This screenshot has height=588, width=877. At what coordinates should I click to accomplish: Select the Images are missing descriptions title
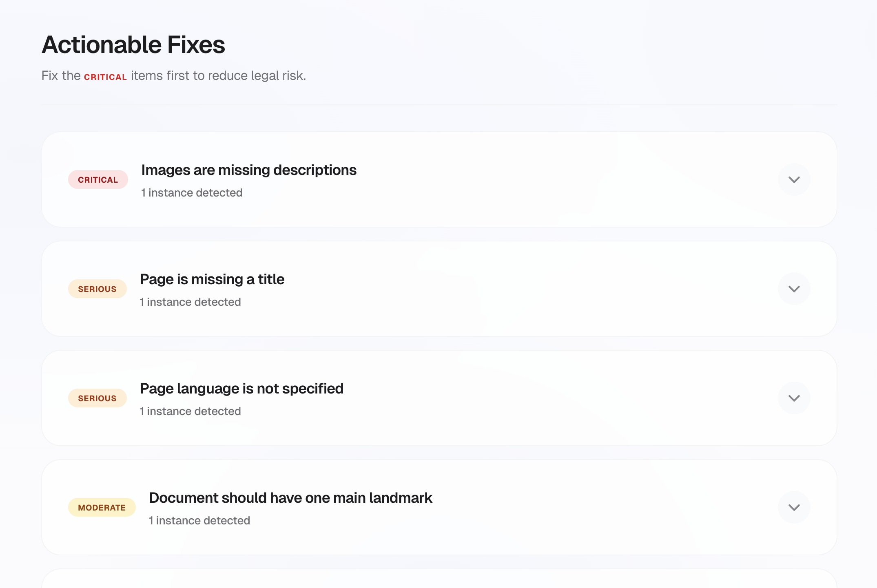(249, 170)
